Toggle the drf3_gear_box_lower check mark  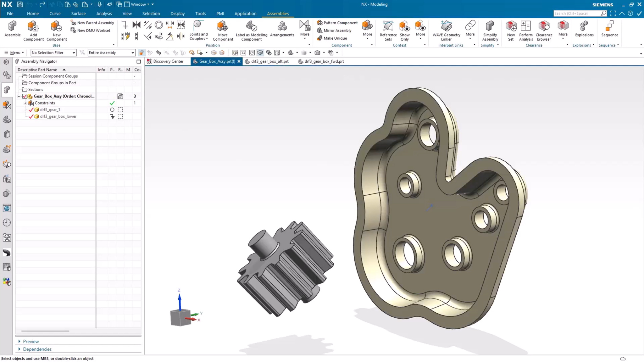point(31,116)
